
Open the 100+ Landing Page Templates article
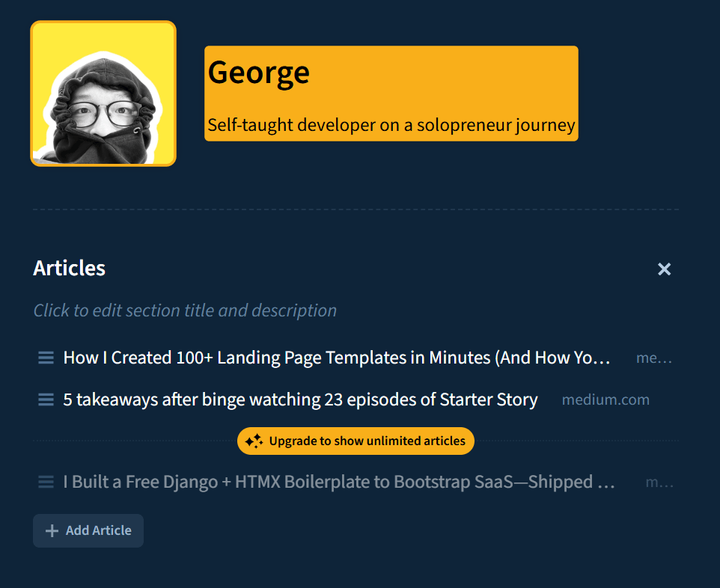(x=337, y=358)
